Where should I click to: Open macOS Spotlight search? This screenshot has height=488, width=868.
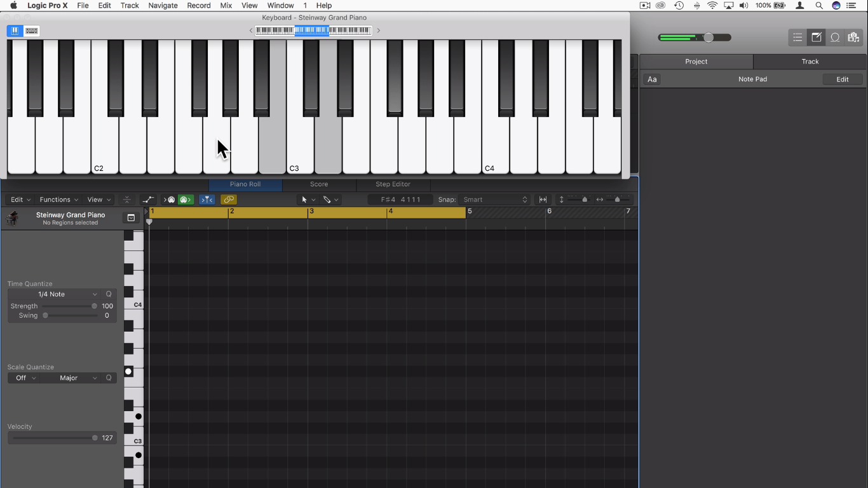click(x=819, y=6)
